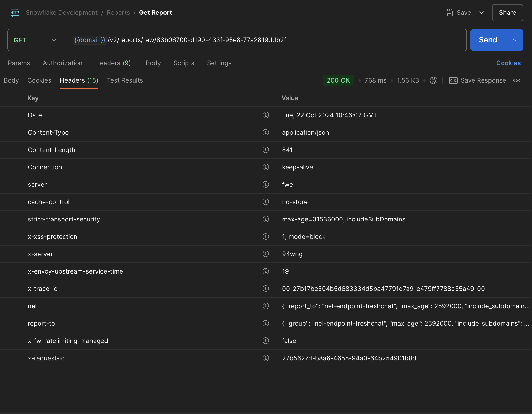The height and width of the screenshot is (414, 532).
Task: Click the Save Response example icon
Action: [x=453, y=80]
